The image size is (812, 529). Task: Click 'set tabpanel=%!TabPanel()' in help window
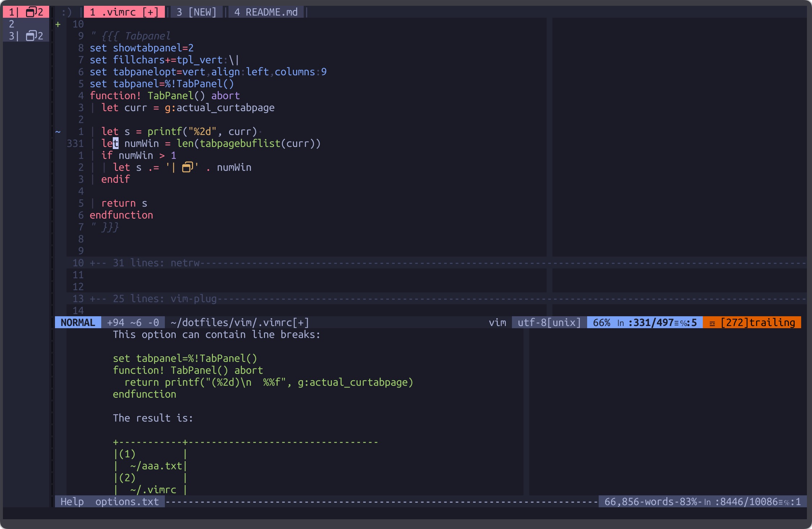(185, 358)
